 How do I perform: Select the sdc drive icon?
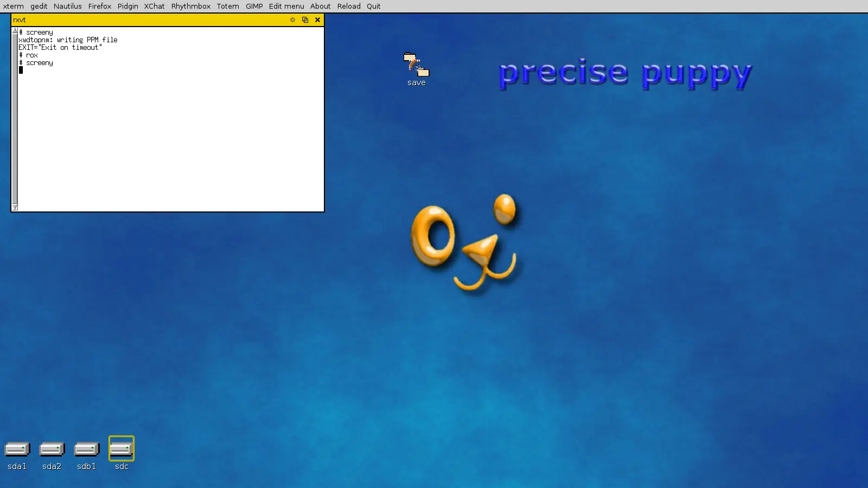click(x=122, y=450)
